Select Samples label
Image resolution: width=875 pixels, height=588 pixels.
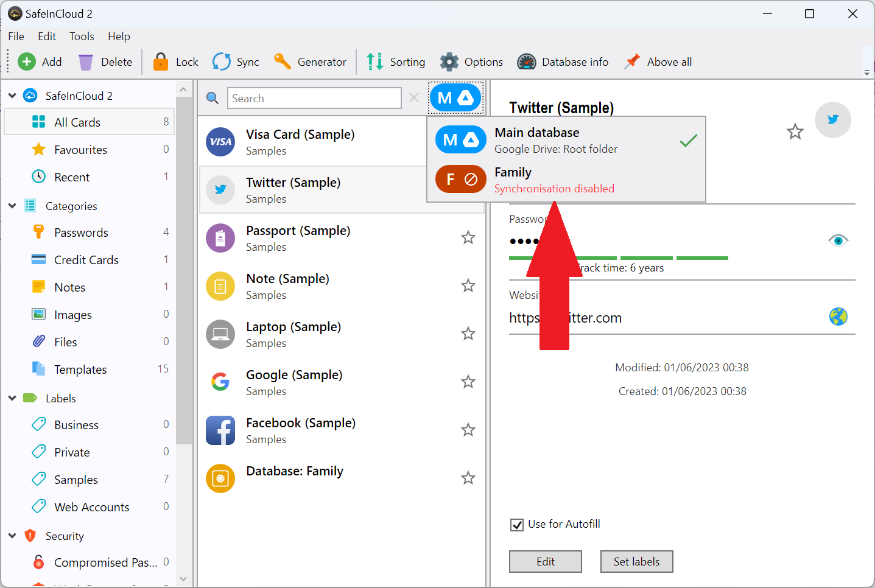pyautogui.click(x=90, y=480)
